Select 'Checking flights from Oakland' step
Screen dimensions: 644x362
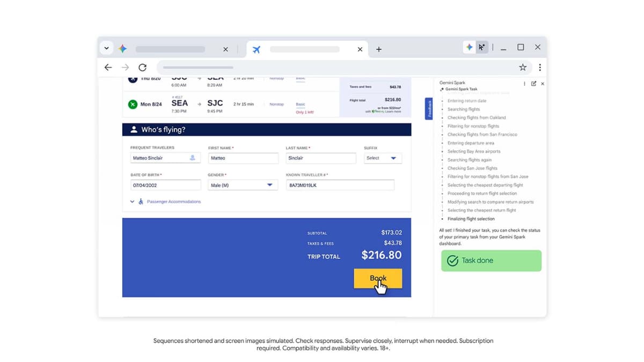pos(477,117)
